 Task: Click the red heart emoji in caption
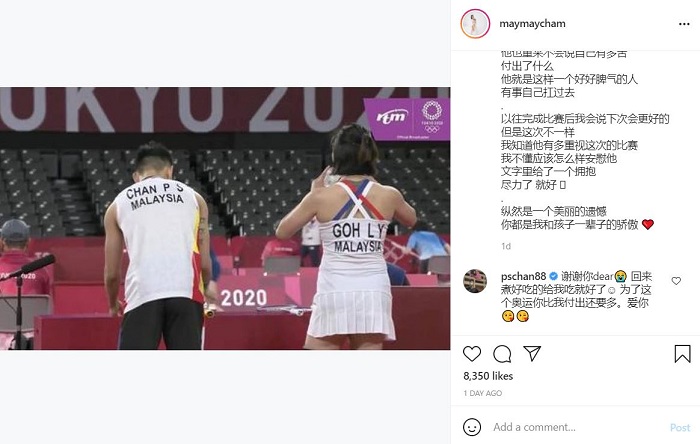coord(648,224)
